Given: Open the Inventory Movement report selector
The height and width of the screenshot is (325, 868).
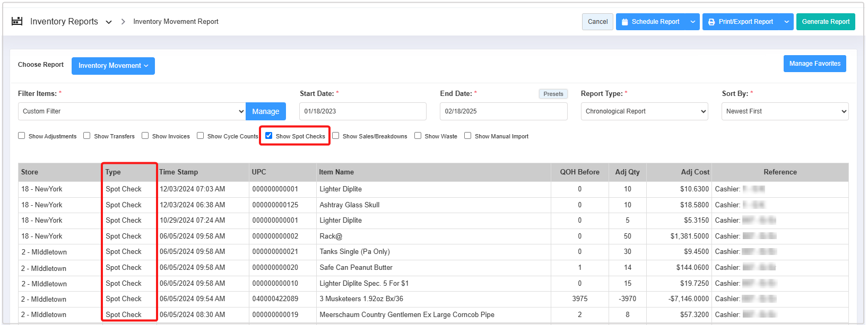Looking at the screenshot, I should [113, 66].
